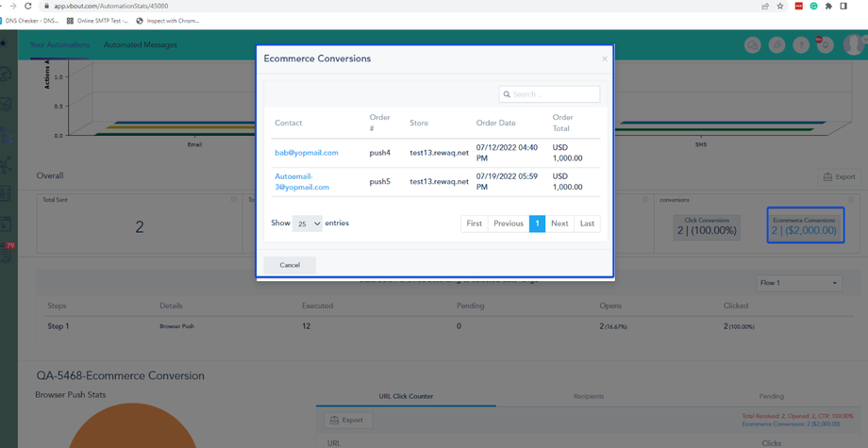The width and height of the screenshot is (868, 448).
Task: Bookmark this page with the star icon
Action: [780, 6]
